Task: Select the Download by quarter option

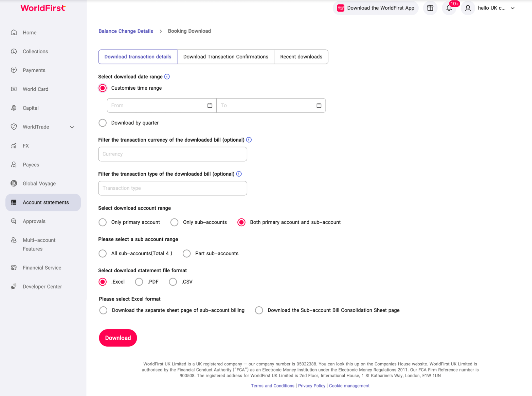Action: click(103, 123)
